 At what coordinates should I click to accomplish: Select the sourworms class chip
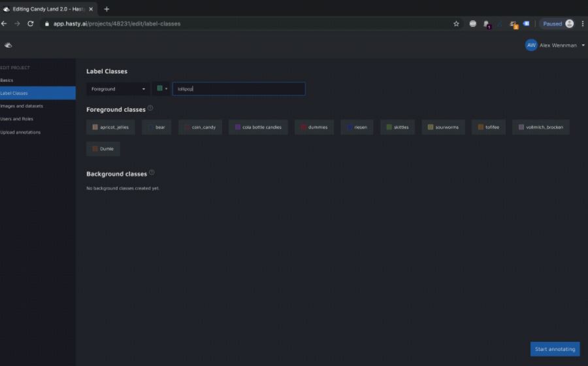[x=443, y=127]
